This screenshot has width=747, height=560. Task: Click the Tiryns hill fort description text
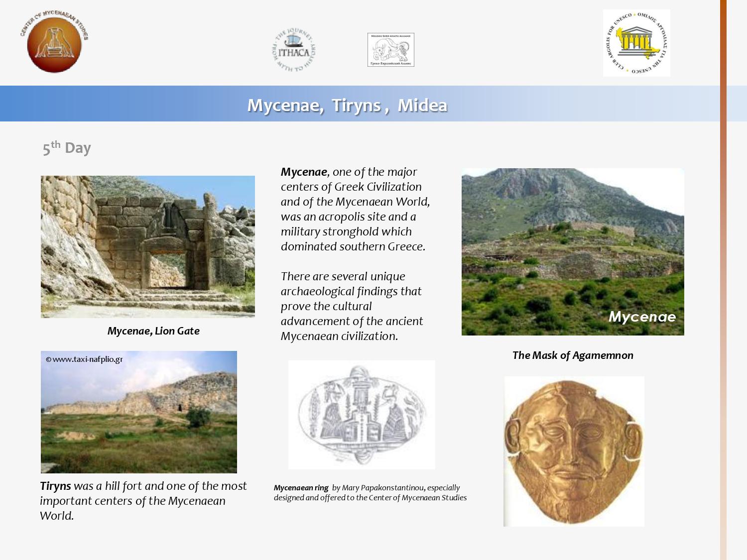pos(143,500)
